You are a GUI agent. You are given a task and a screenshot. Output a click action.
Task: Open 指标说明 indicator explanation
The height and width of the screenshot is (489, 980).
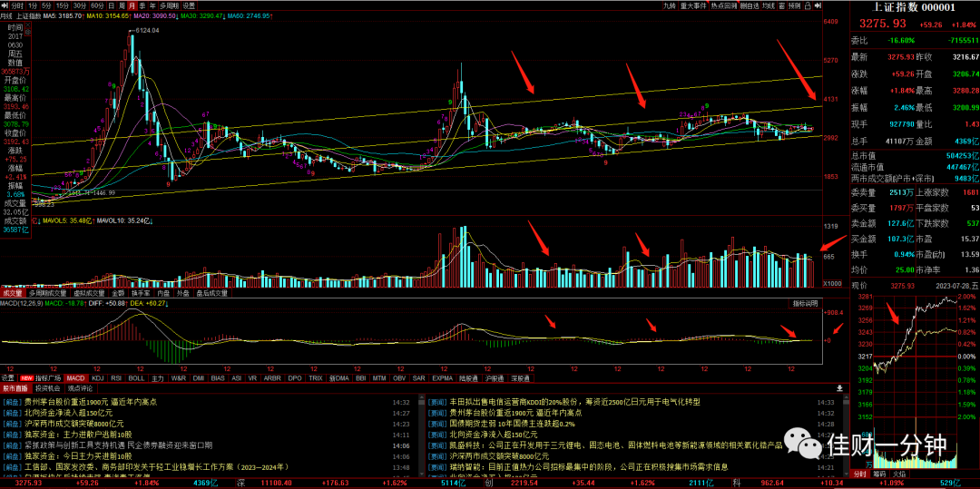[x=805, y=303]
